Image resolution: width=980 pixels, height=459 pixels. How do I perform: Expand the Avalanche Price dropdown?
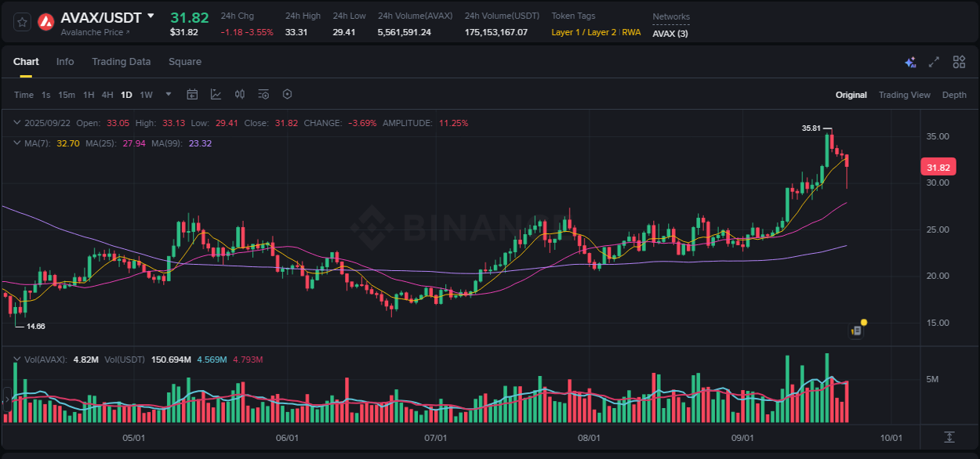coord(89,33)
